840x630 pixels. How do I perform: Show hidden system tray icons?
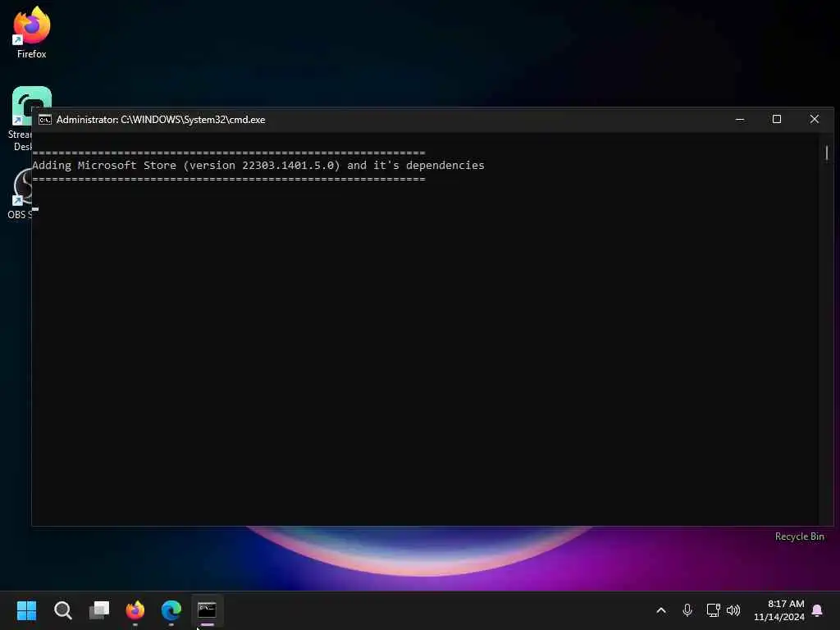(x=661, y=610)
